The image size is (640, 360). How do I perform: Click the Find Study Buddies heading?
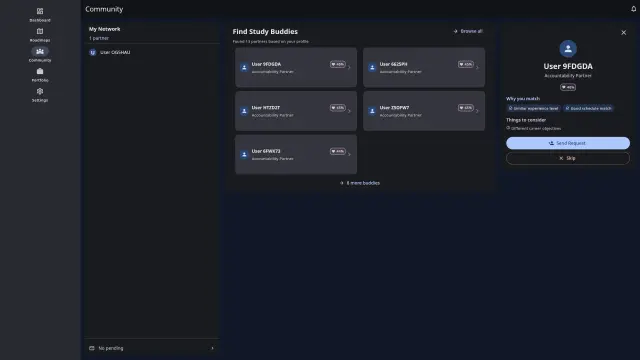point(265,31)
